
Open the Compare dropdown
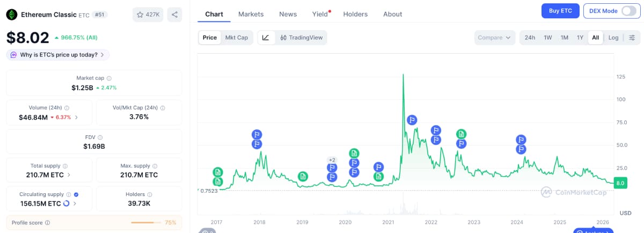point(494,38)
